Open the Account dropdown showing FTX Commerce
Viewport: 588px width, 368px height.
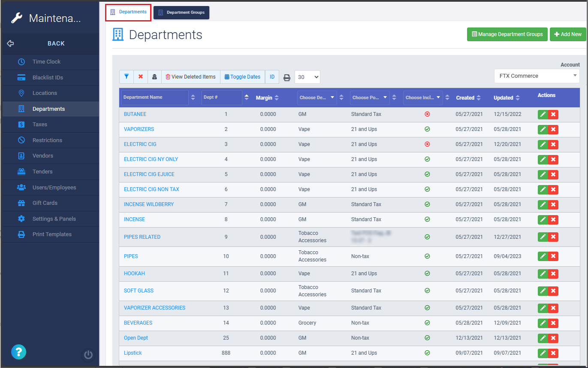click(x=537, y=76)
